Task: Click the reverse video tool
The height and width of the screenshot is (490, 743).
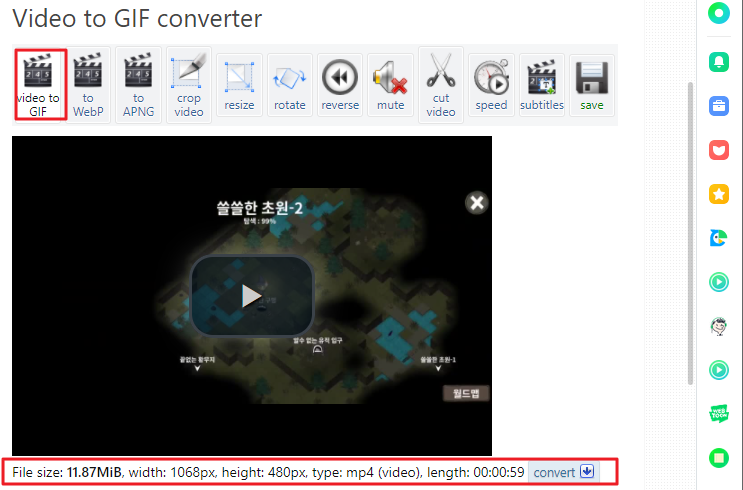Action: [340, 85]
